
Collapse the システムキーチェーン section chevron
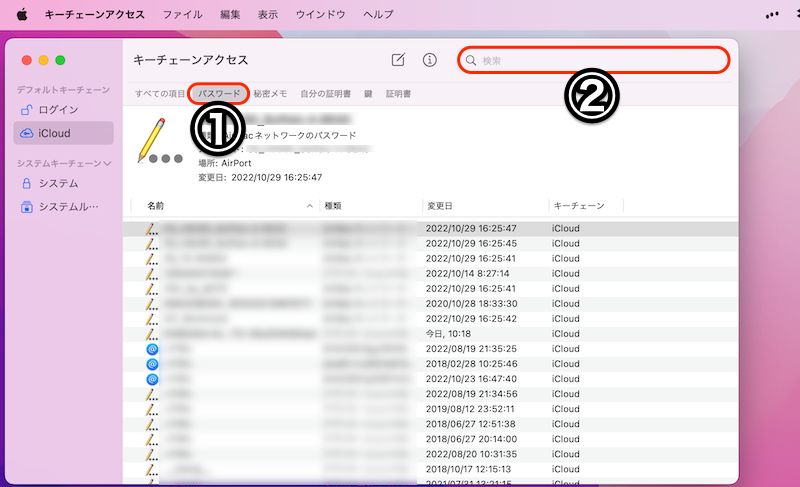coord(108,162)
